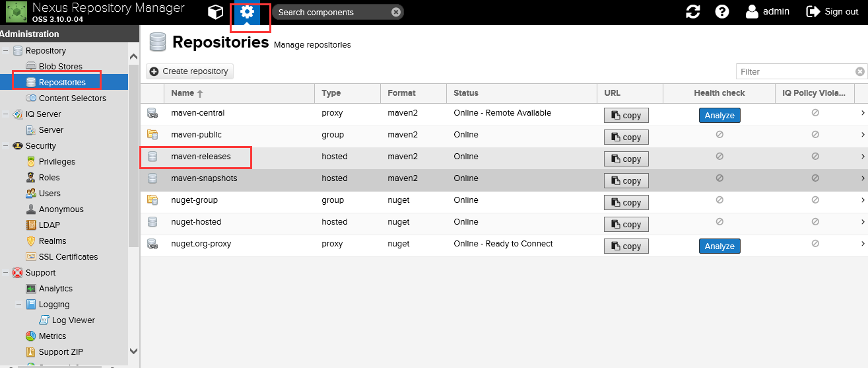Click the Online - Ready to Connect status
The width and height of the screenshot is (868, 368).
pyautogui.click(x=504, y=244)
